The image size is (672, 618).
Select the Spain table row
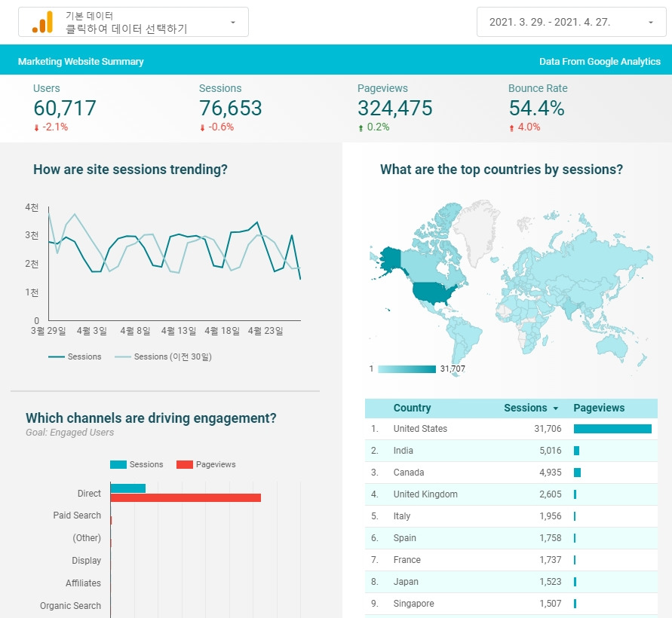click(511, 538)
